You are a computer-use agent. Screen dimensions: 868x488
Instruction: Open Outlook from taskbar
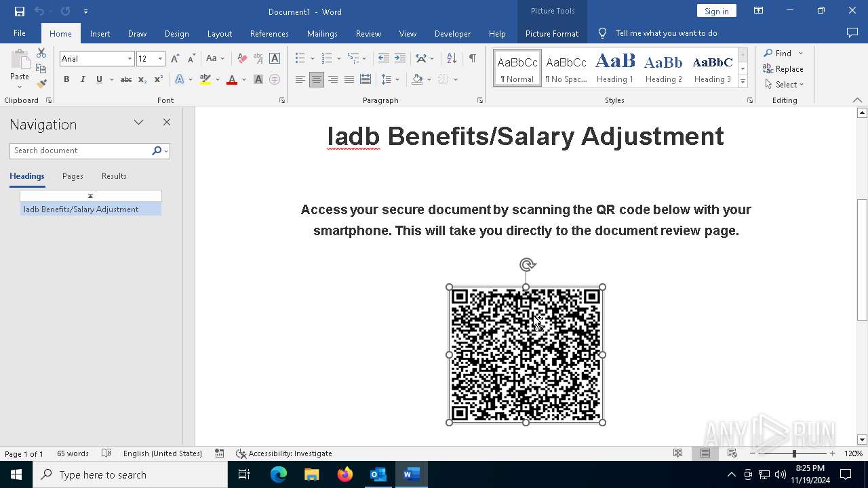point(378,474)
